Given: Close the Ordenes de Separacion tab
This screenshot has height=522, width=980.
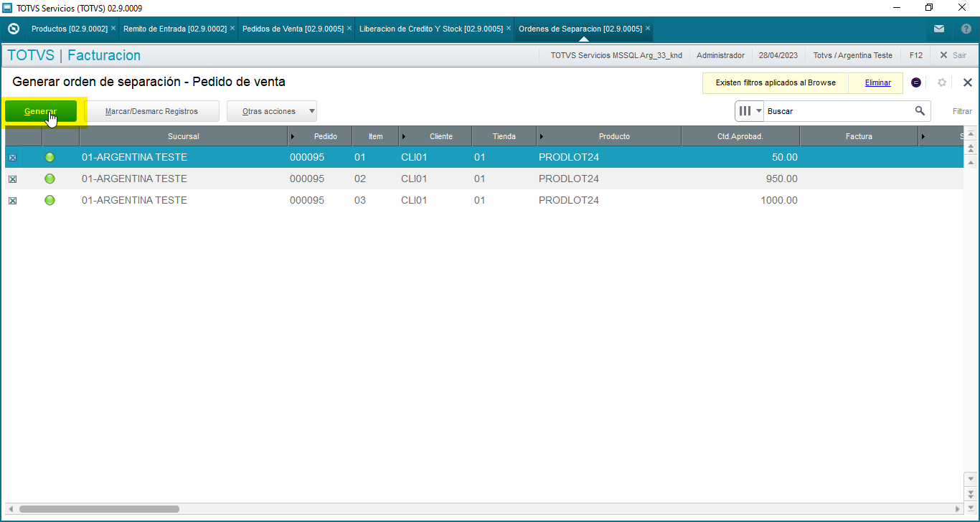Looking at the screenshot, I should tap(648, 28).
